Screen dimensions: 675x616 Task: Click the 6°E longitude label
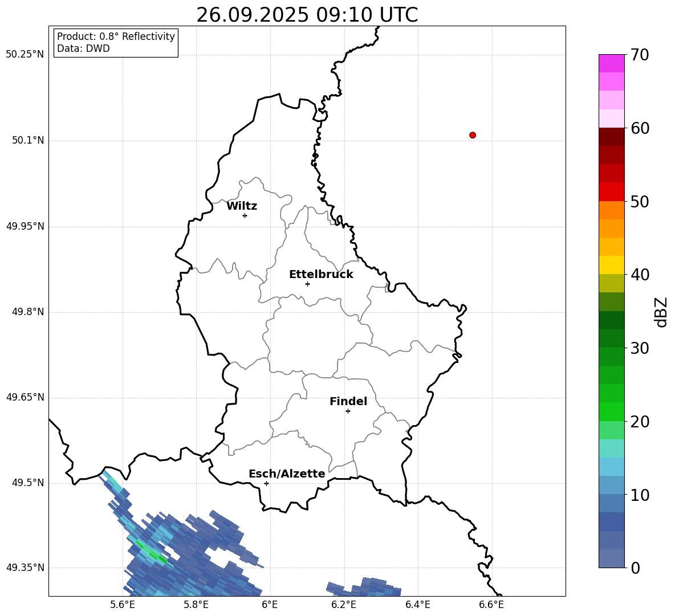(x=270, y=605)
